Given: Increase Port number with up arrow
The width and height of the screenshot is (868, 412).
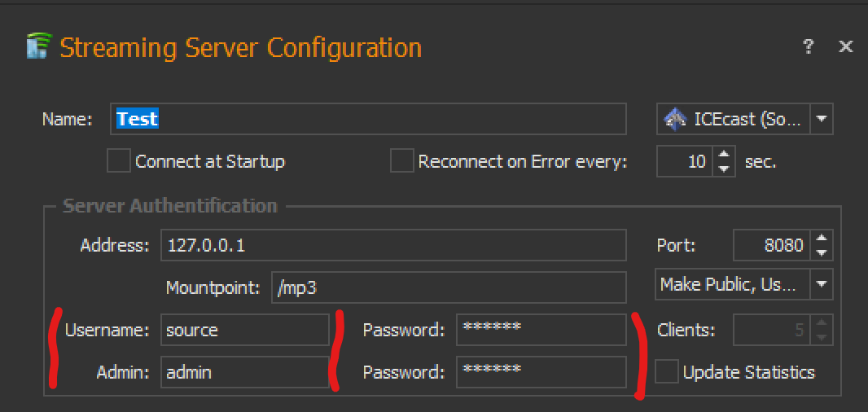Looking at the screenshot, I should click(822, 239).
